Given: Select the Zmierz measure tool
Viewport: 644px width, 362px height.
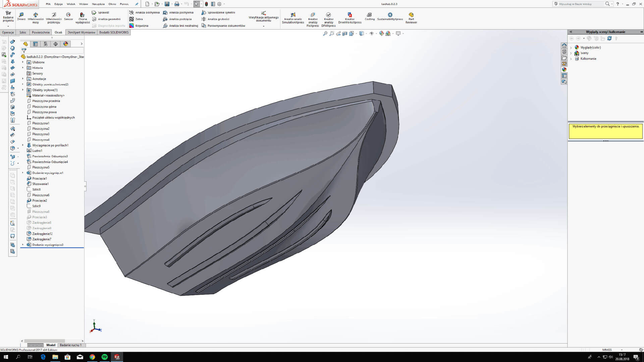Looking at the screenshot, I should [21, 17].
